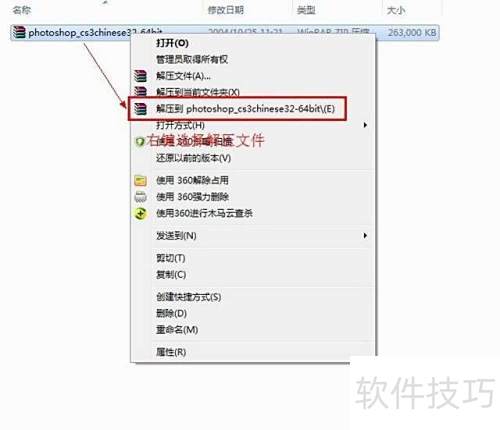The height and width of the screenshot is (430, 500).
Task: Click the 360解除占用 folder icon
Action: (x=140, y=181)
